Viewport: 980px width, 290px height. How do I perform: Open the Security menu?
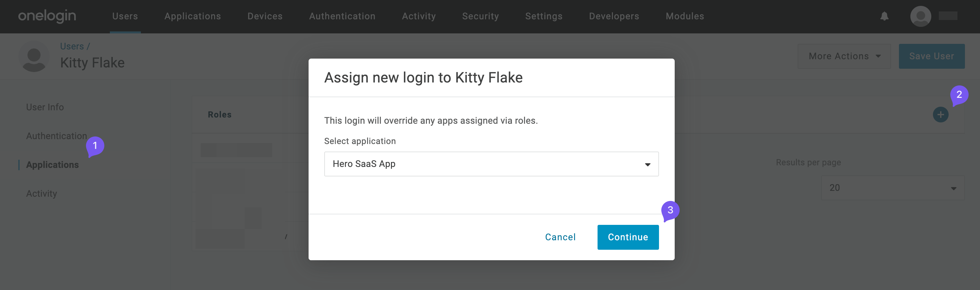tap(481, 16)
